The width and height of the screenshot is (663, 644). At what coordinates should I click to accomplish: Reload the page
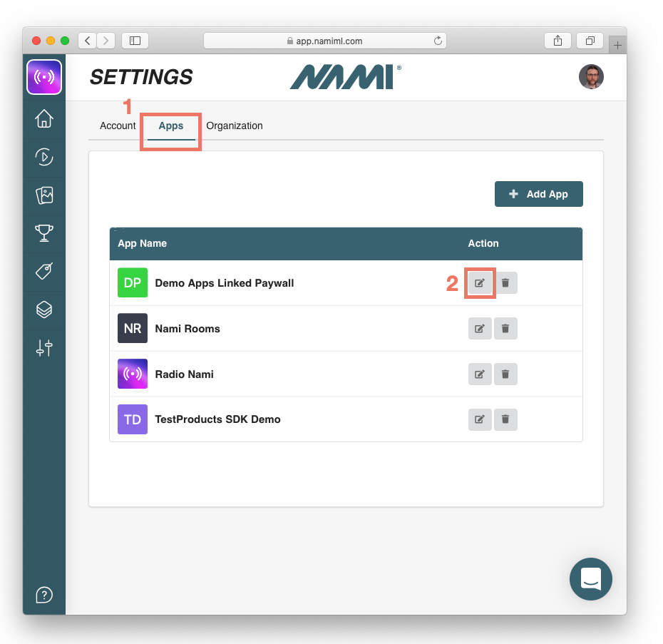coord(438,41)
